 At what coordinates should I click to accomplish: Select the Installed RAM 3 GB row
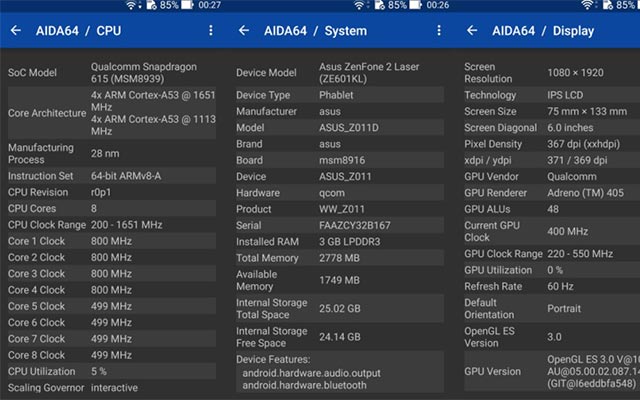(335, 241)
